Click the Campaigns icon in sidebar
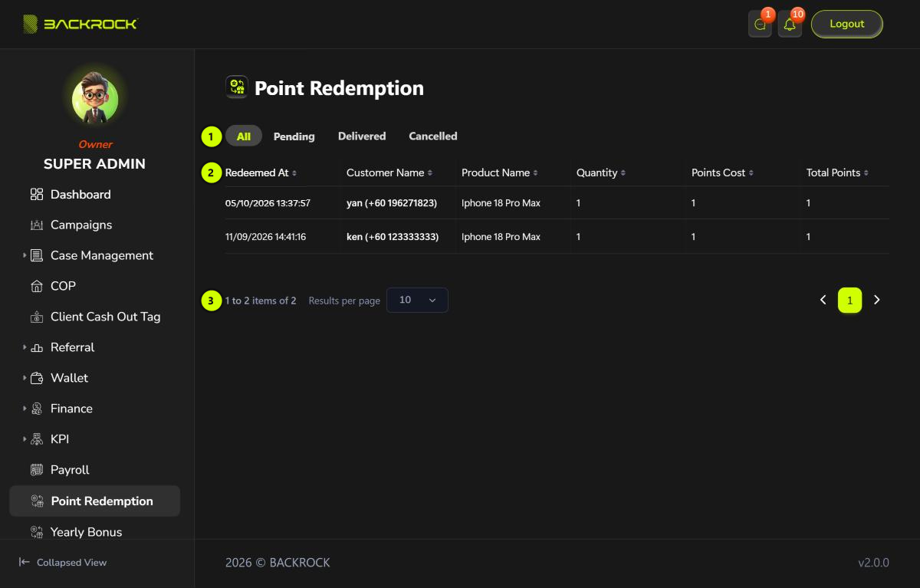Viewport: 920px width, 588px height. [x=37, y=225]
